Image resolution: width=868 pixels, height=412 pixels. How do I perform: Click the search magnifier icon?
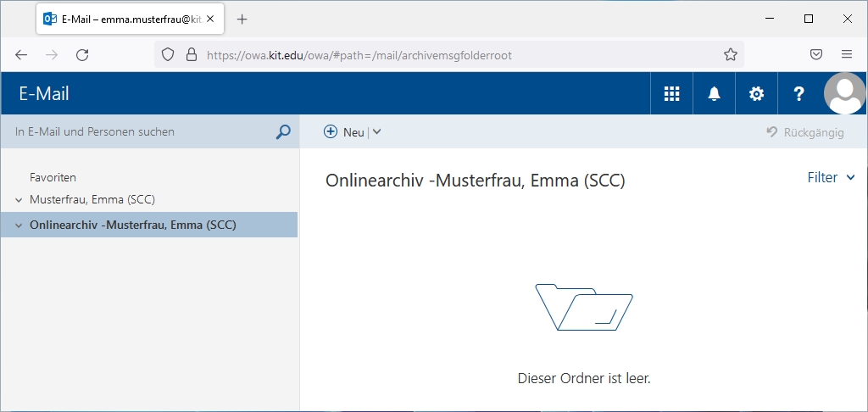283,132
